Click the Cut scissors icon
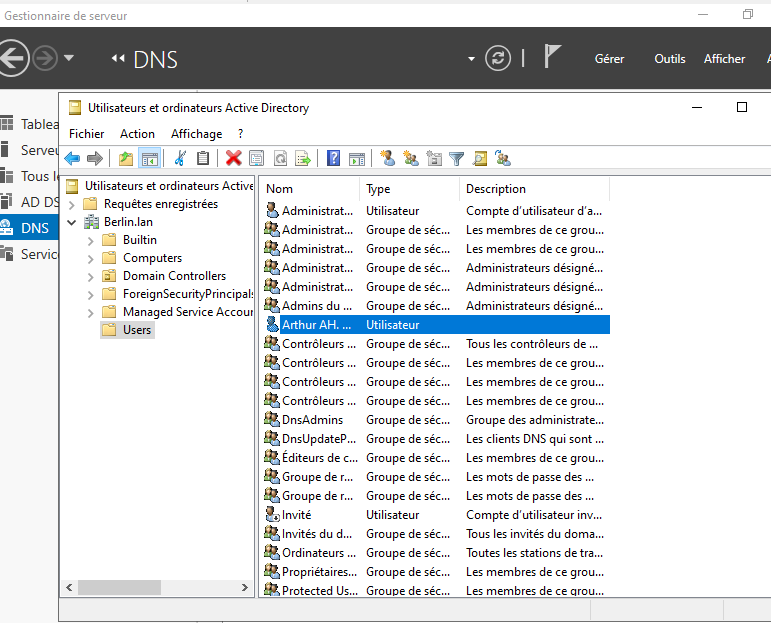Screen dimensions: 771x623 pos(180,158)
